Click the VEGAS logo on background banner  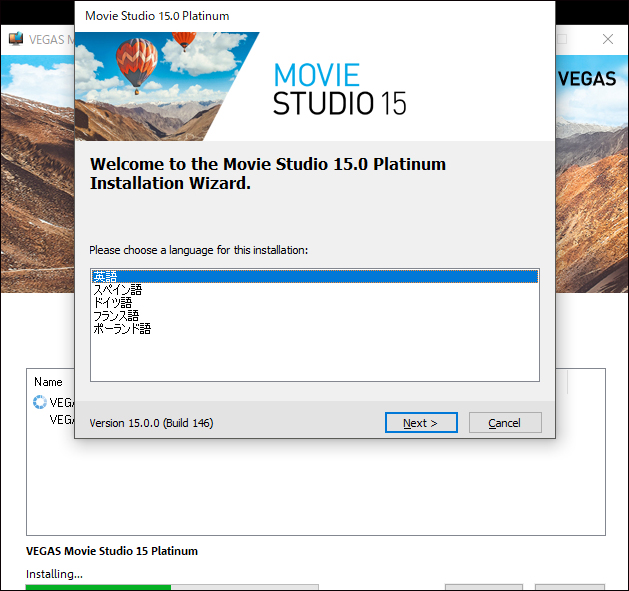(x=587, y=79)
